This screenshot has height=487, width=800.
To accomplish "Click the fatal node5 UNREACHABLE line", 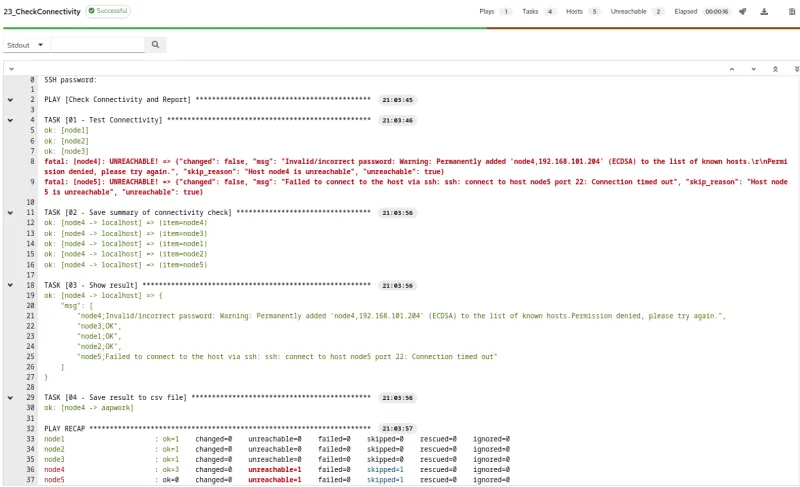I will (416, 187).
